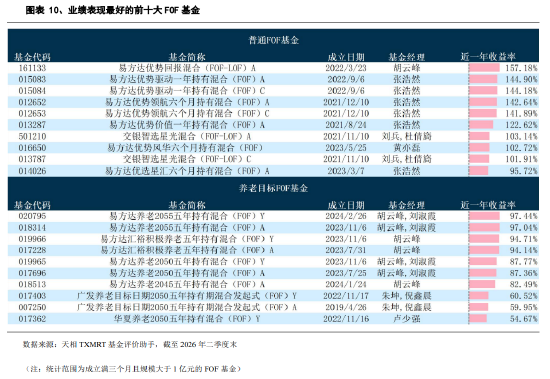Select fund code 501210

pyautogui.click(x=32, y=136)
